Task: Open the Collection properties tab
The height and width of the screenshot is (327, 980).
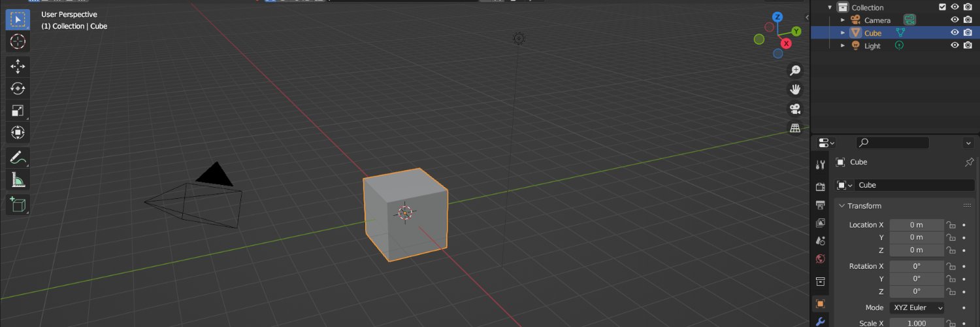Action: pyautogui.click(x=821, y=282)
